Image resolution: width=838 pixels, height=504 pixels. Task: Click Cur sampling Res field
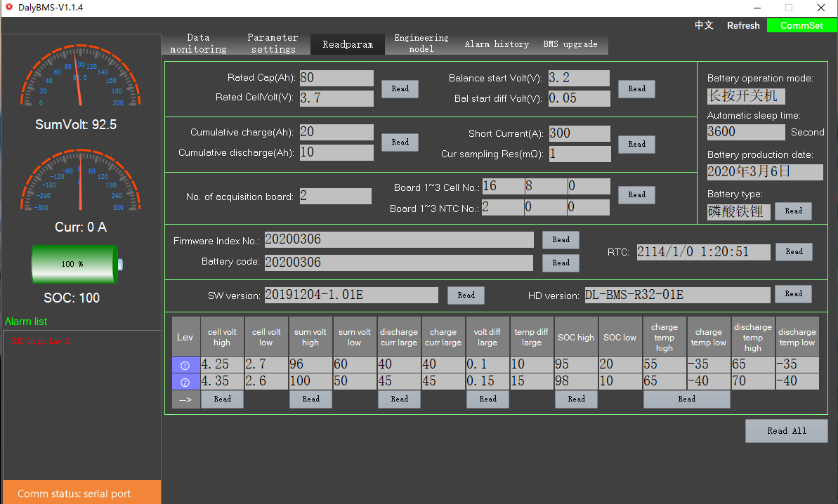(x=580, y=154)
